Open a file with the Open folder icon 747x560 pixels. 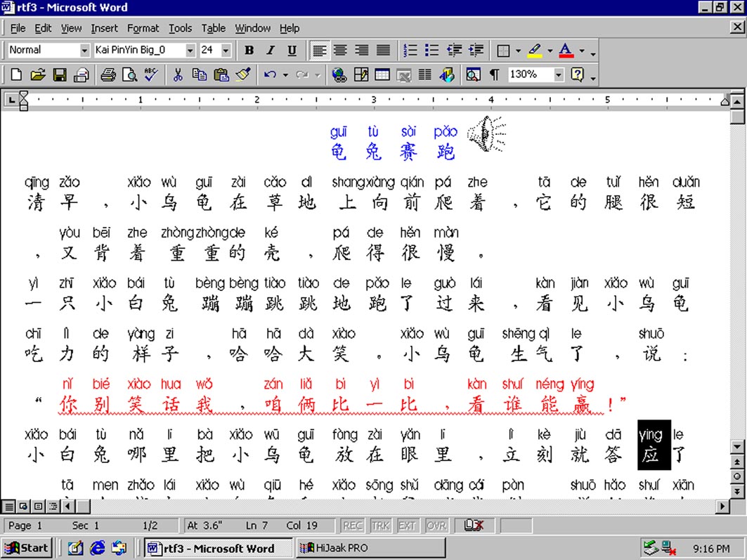click(38, 74)
